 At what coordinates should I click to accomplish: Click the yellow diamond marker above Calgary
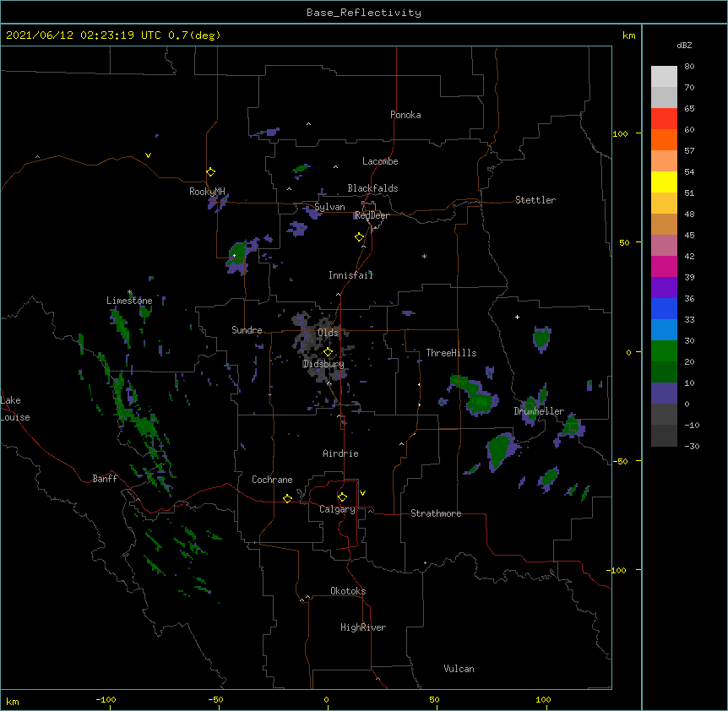click(x=342, y=497)
